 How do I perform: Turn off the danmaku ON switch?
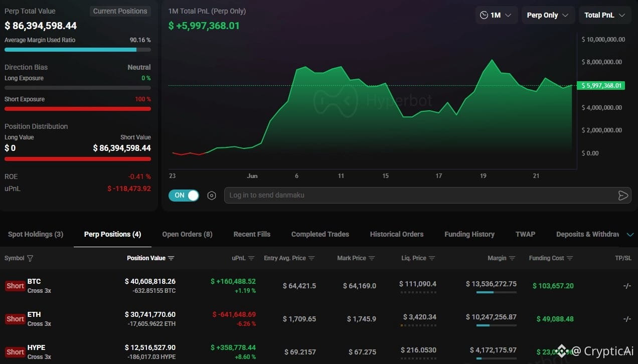(184, 196)
